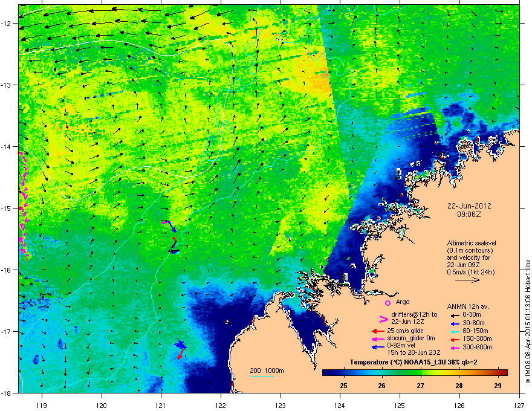532x411 pixels.
Task: Click the blue arrow beside 0-92m vel
Action: 378,347
